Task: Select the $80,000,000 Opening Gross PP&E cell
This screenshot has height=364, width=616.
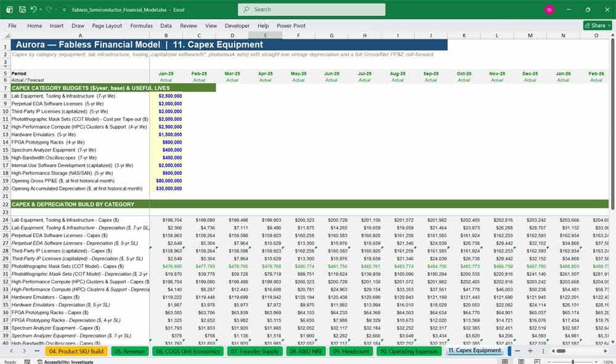Action: tap(166, 181)
